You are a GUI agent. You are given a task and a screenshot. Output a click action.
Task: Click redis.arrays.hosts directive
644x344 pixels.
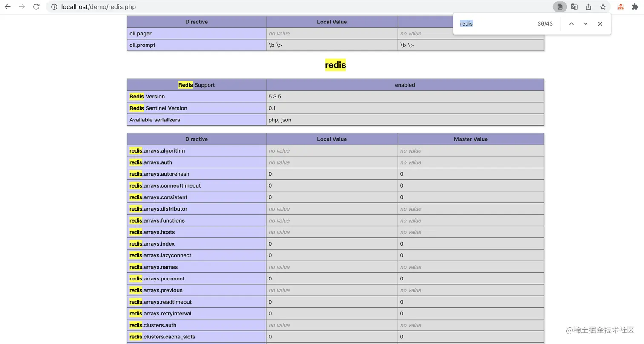click(152, 232)
